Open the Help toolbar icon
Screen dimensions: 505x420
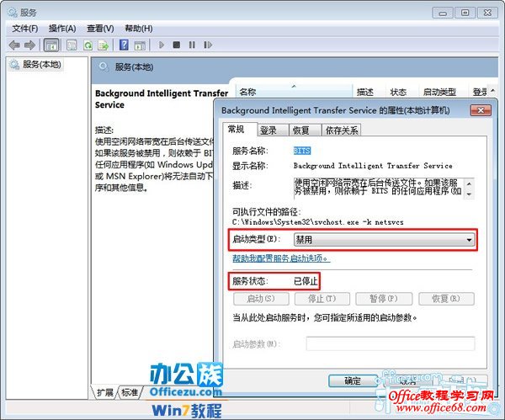point(124,45)
